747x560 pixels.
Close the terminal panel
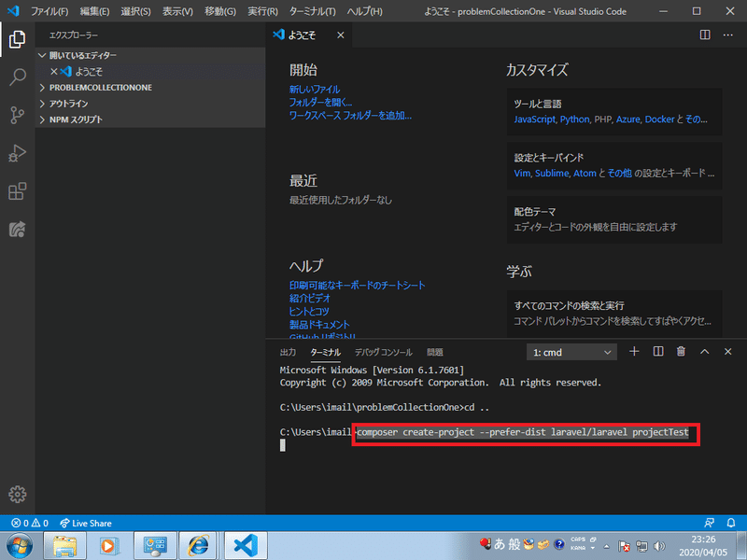click(727, 352)
